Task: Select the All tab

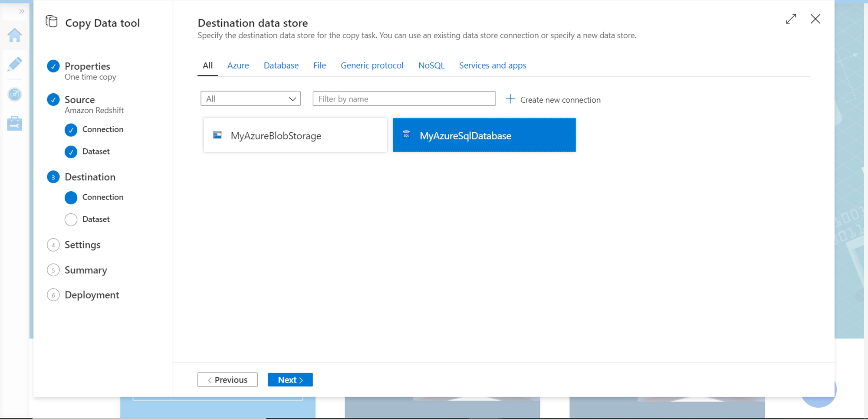Action: [x=208, y=65]
